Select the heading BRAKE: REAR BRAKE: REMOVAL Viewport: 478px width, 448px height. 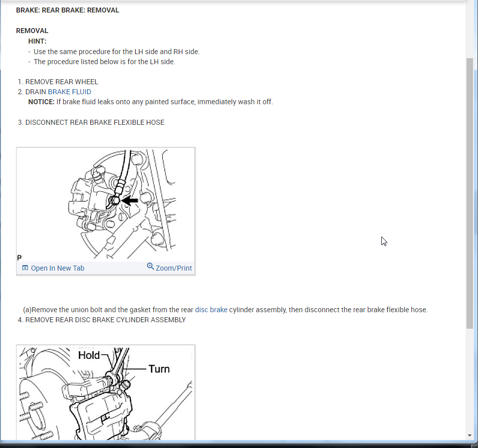click(x=68, y=11)
